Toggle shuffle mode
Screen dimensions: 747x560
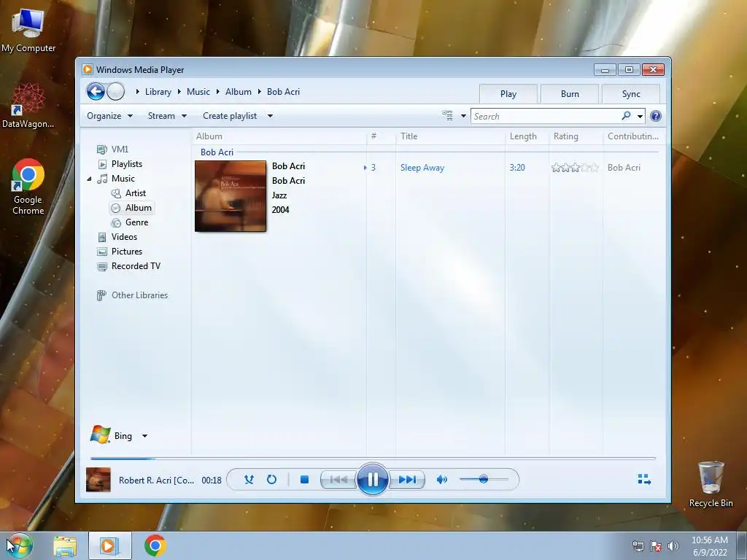pos(249,480)
